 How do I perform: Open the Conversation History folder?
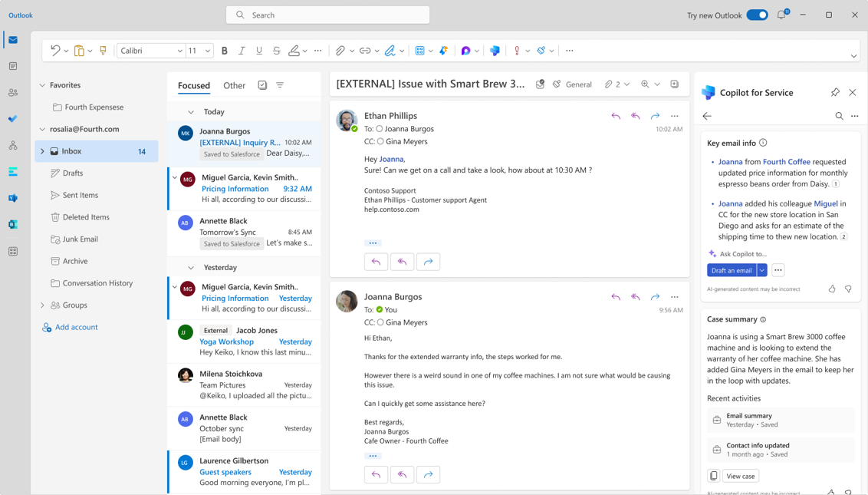tap(97, 283)
